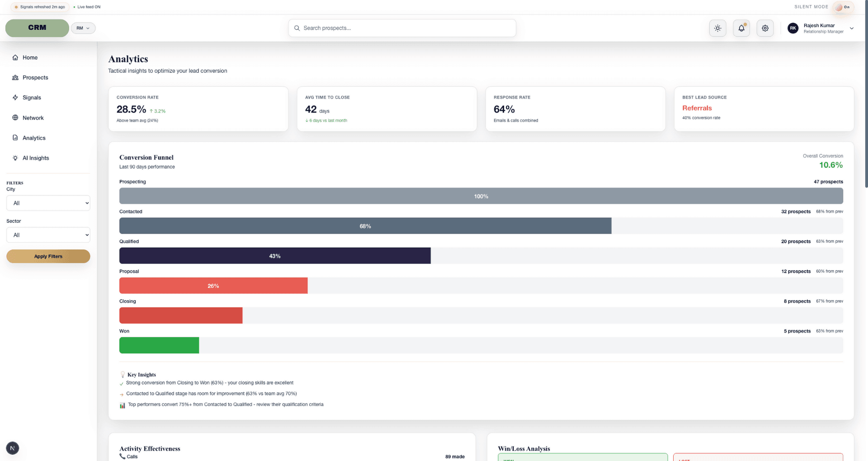The image size is (868, 461).
Task: Open settings gear icon
Action: [765, 28]
